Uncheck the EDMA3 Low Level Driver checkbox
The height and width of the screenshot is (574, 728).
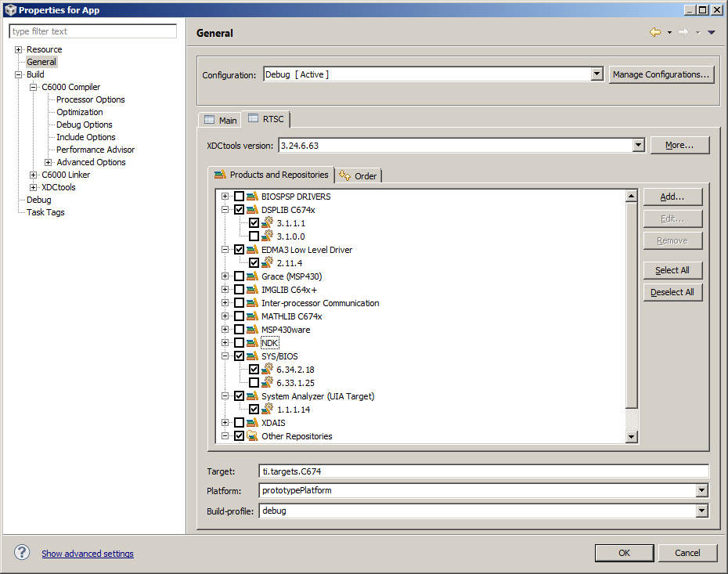click(239, 250)
